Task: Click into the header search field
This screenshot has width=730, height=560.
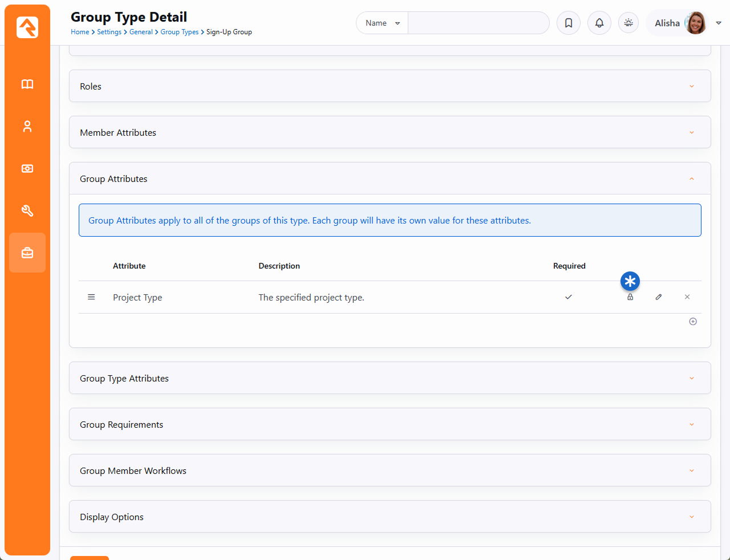Action: [x=478, y=23]
